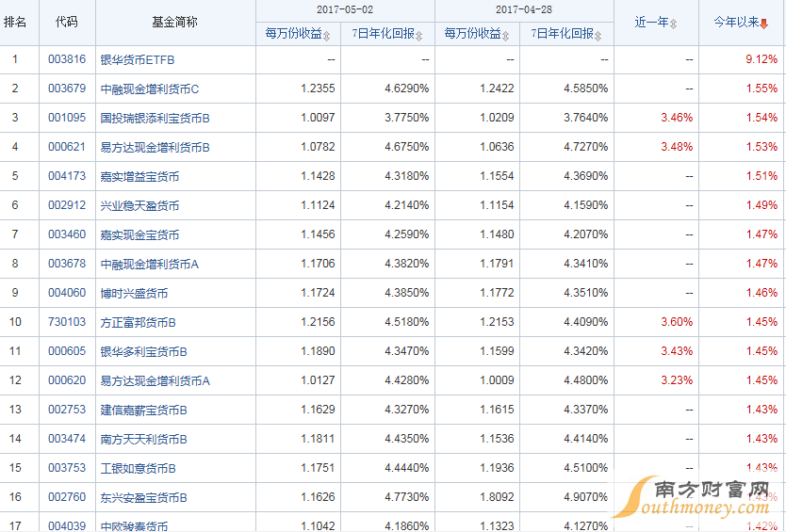The height and width of the screenshot is (532, 786).
Task: Open fund code 000605
Action: (x=67, y=350)
